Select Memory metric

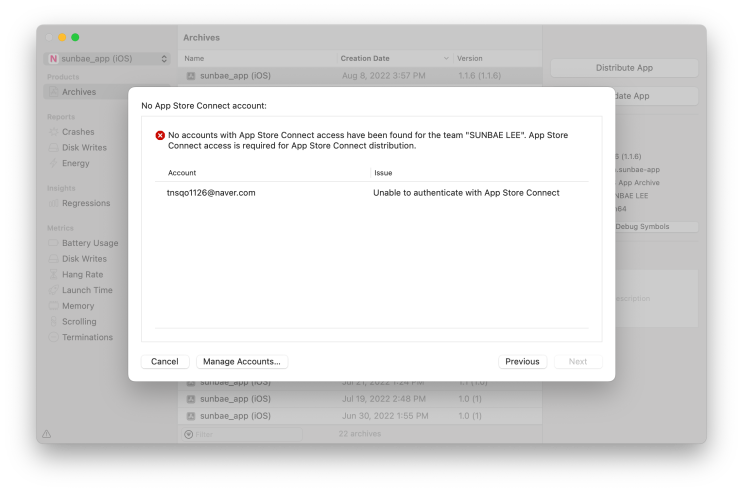(78, 306)
